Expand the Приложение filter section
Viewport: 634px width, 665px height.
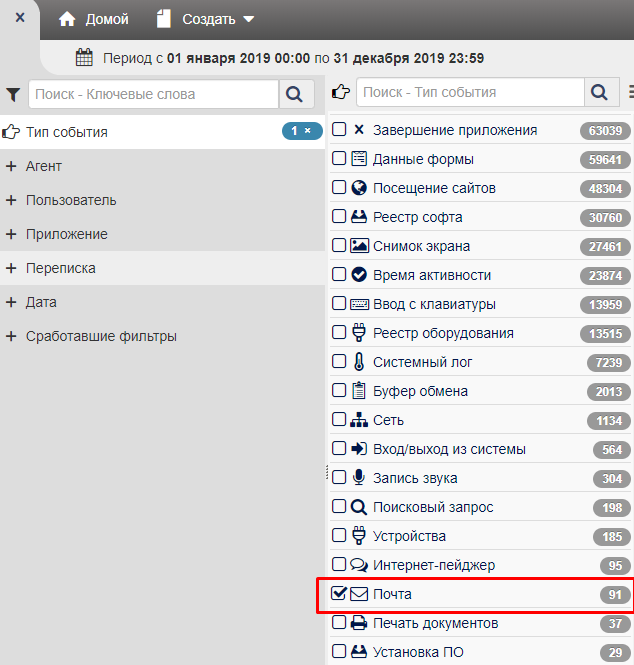pos(162,234)
